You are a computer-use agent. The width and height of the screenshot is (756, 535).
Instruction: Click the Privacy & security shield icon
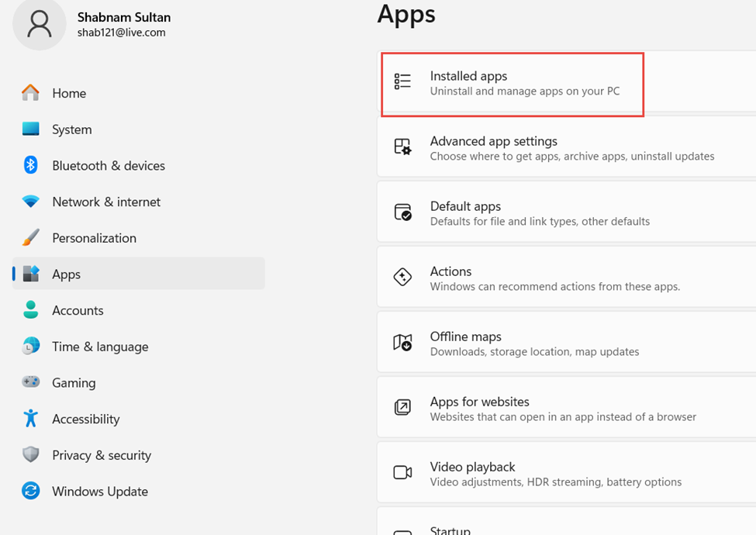(x=30, y=454)
